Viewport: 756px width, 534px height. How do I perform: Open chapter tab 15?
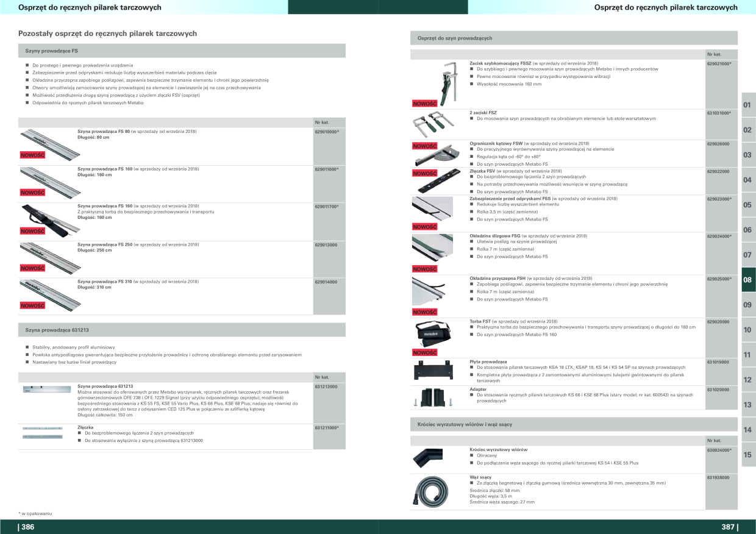pos(748,455)
